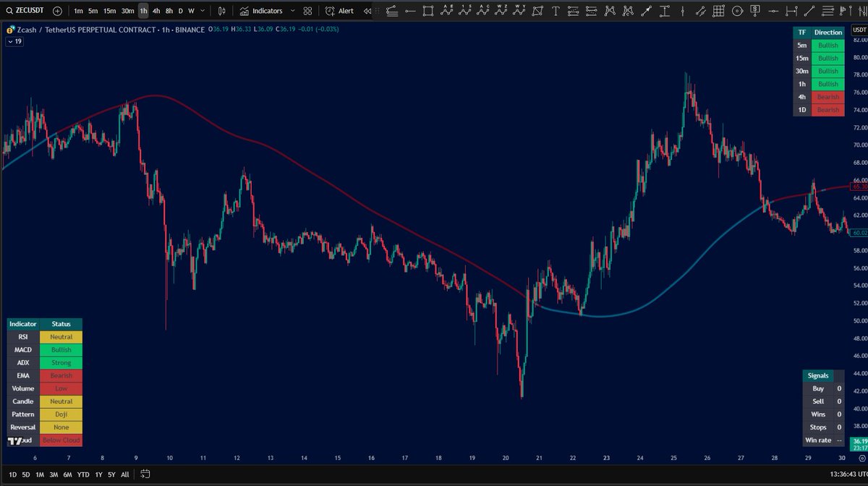Screen dimensions: 868x486
Task: Select the Fibonacci retracement lines tool
Action: click(827, 11)
